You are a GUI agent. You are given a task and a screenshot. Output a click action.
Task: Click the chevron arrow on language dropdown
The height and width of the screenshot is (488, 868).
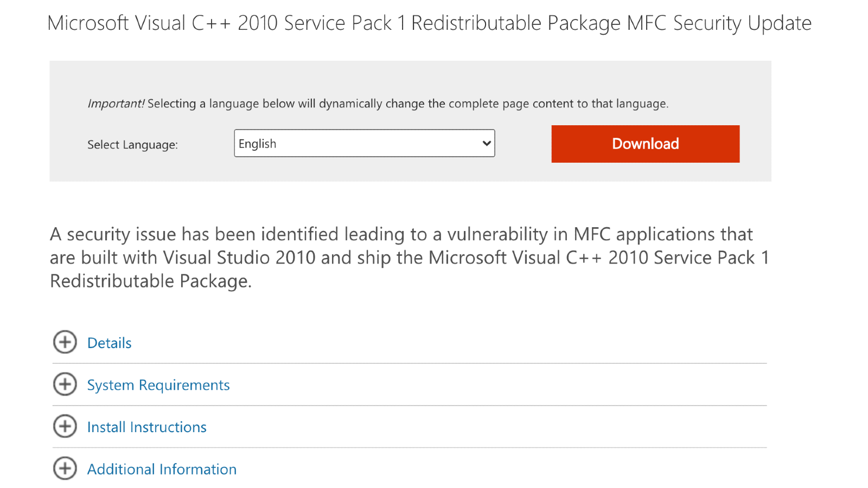[x=487, y=143]
